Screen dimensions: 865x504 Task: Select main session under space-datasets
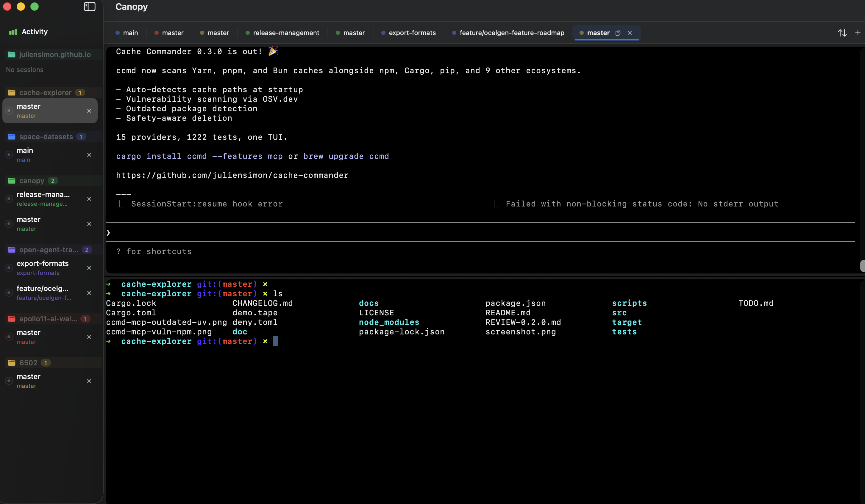click(x=50, y=155)
